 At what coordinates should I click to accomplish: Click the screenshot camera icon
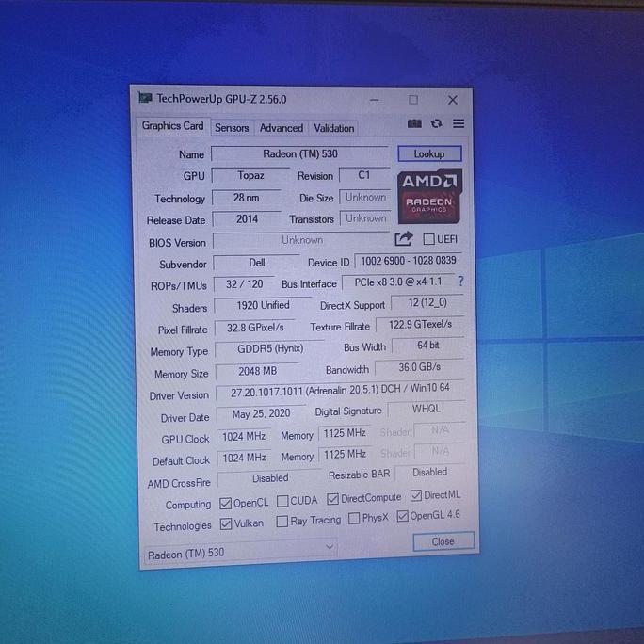[x=414, y=123]
